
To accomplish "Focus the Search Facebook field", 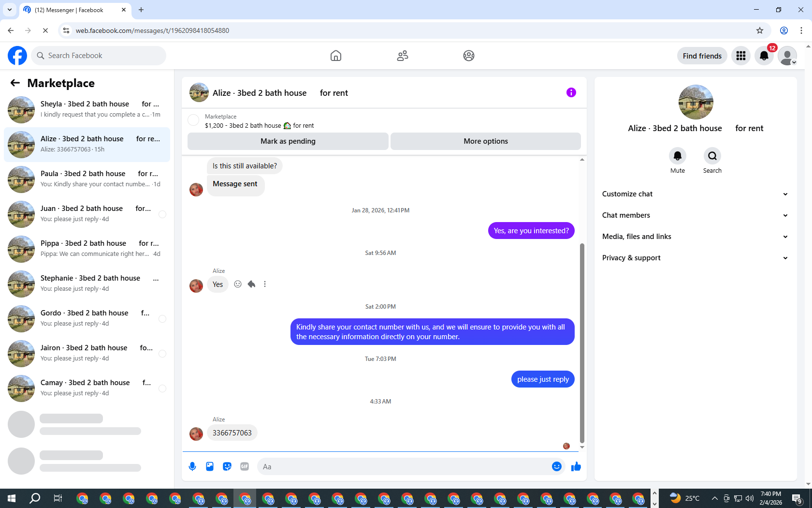I will pos(99,56).
